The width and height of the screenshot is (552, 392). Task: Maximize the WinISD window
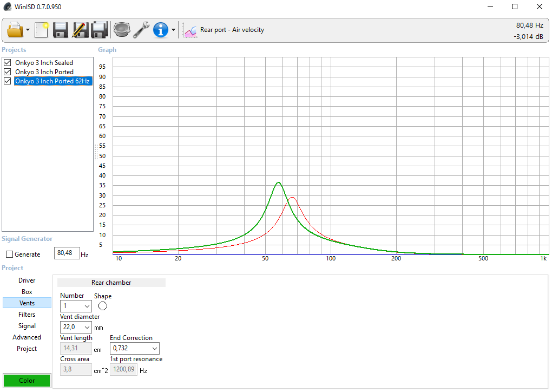tap(515, 6)
